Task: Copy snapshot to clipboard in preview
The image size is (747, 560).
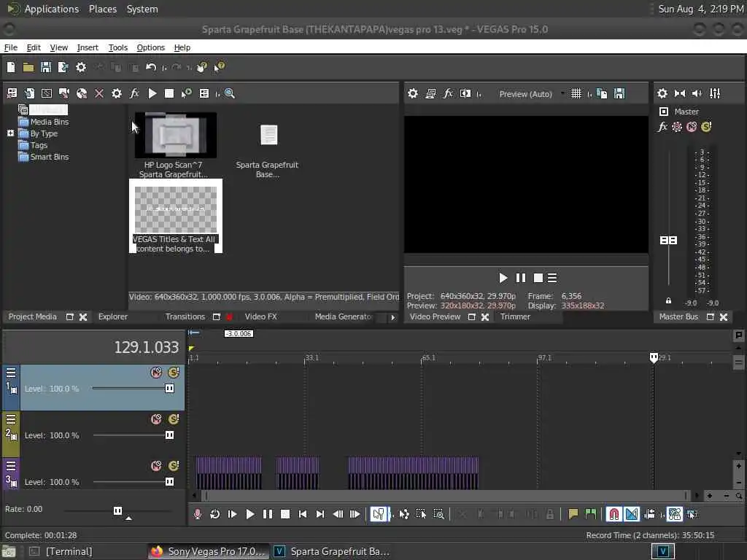Action: point(602,93)
